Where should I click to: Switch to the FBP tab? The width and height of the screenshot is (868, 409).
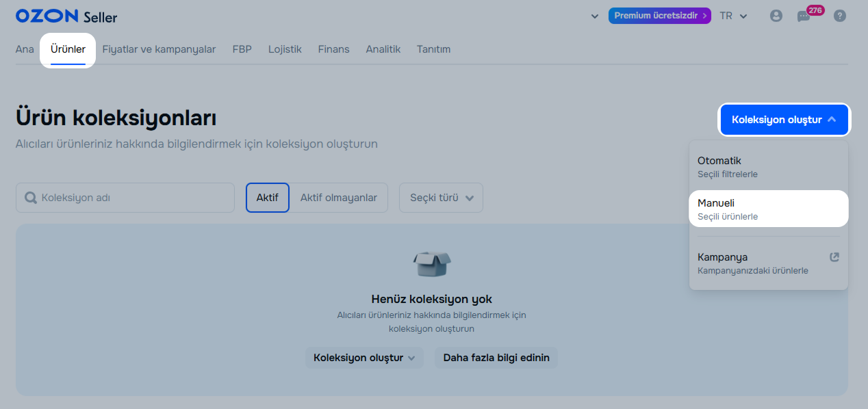(x=242, y=49)
